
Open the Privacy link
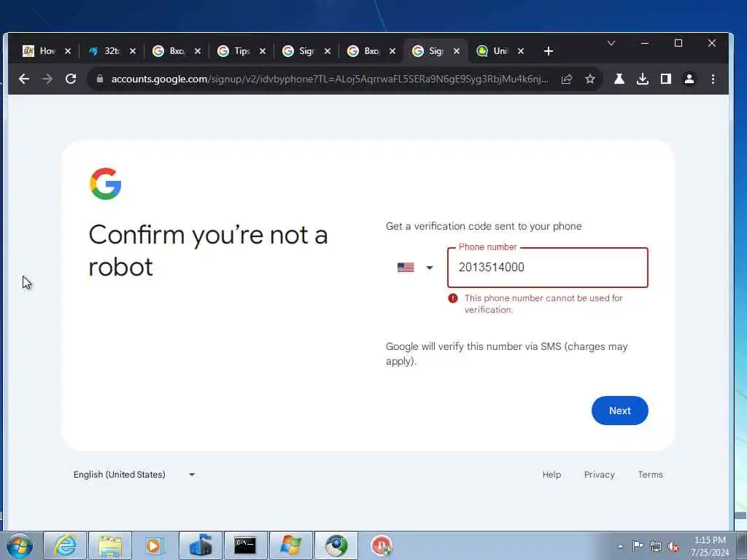point(600,474)
